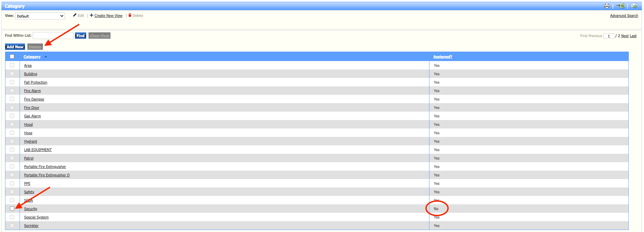Open the View dropdown showing Default
The image size is (644, 232).
[x=40, y=16]
